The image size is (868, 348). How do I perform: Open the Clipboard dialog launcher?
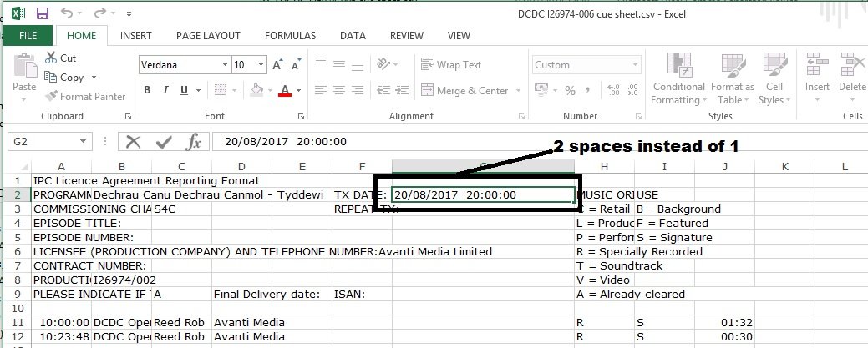coord(129,116)
